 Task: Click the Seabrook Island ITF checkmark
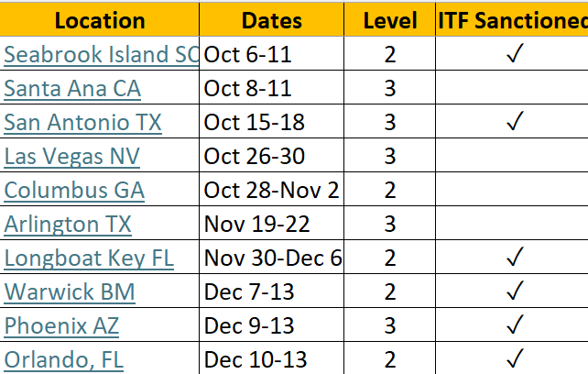pyautogui.click(x=515, y=53)
